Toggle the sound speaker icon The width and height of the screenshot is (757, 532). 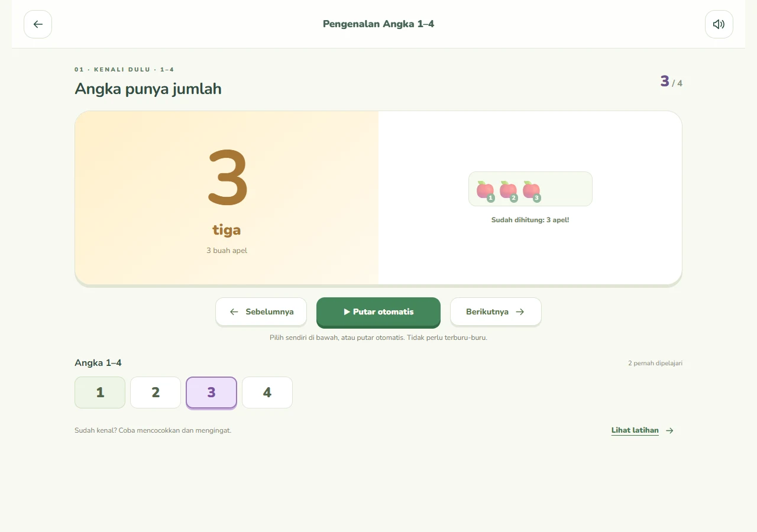click(x=719, y=24)
